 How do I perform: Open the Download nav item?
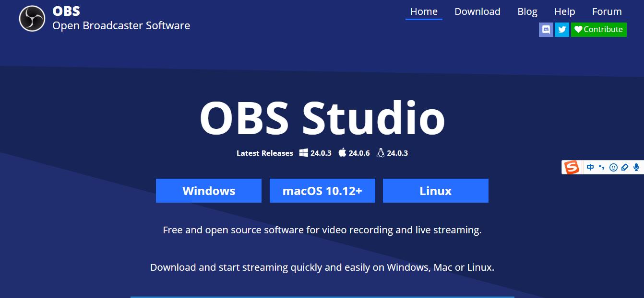[x=477, y=11]
